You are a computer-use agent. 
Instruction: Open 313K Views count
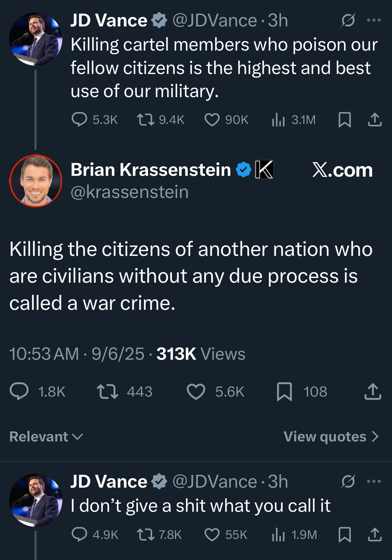tap(201, 354)
